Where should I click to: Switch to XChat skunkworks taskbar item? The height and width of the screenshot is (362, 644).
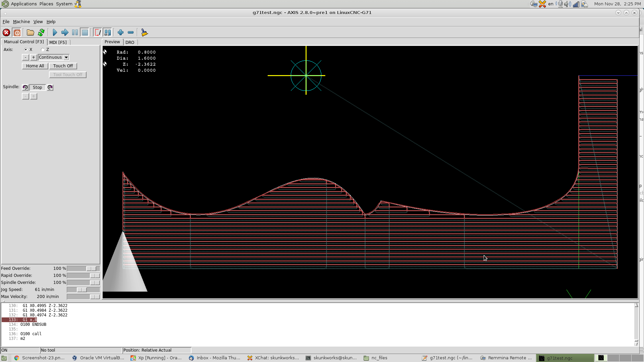[x=273, y=358]
